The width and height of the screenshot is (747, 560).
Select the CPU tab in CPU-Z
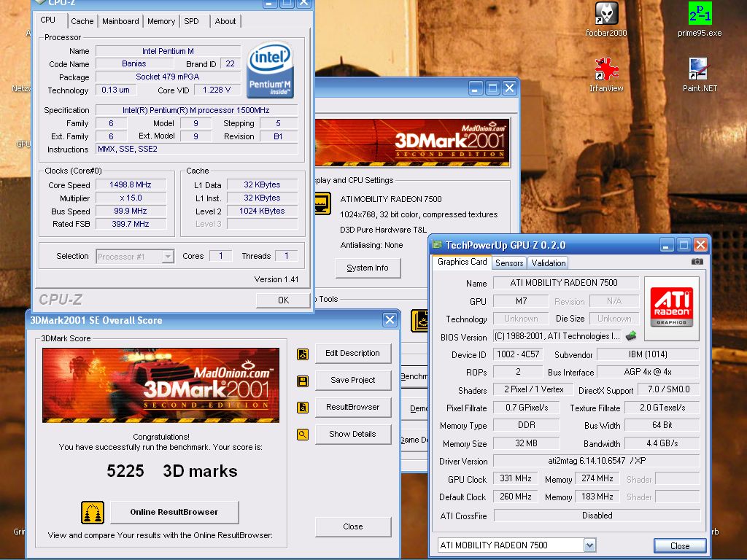(47, 20)
